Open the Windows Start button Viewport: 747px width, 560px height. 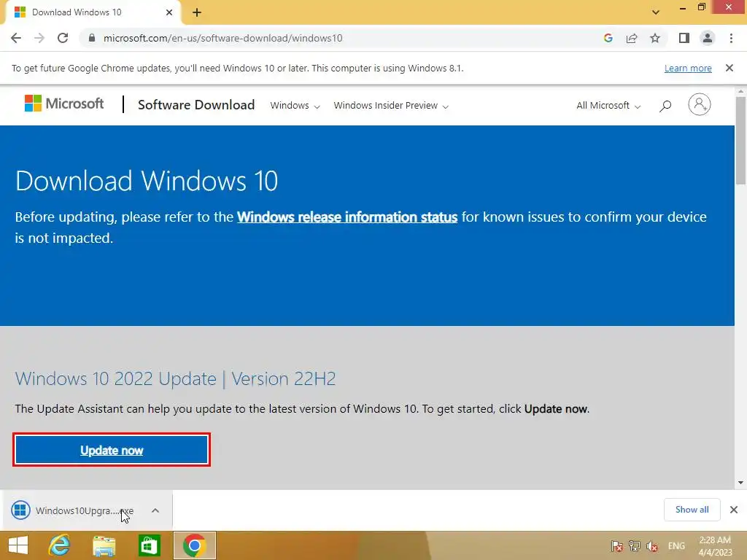(x=18, y=545)
